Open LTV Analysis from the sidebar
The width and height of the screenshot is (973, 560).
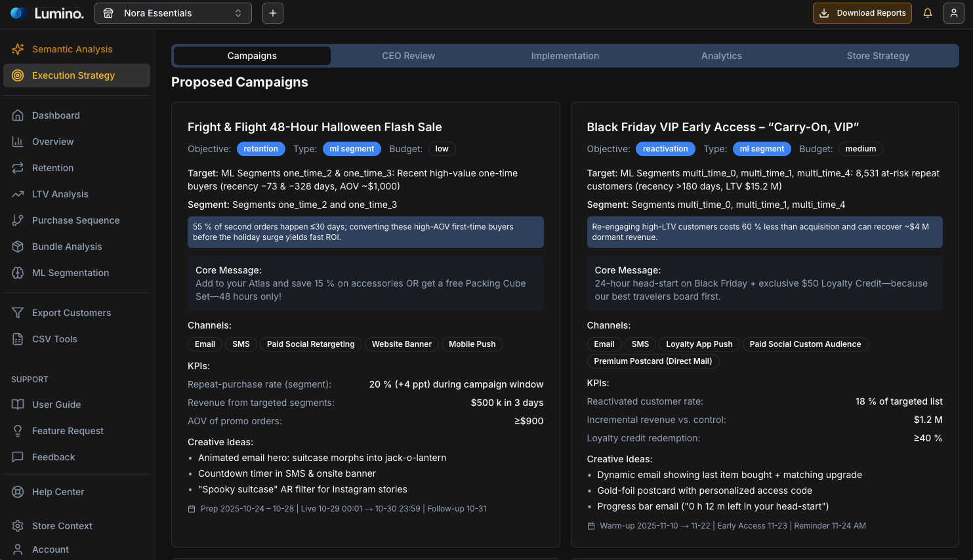pos(60,194)
